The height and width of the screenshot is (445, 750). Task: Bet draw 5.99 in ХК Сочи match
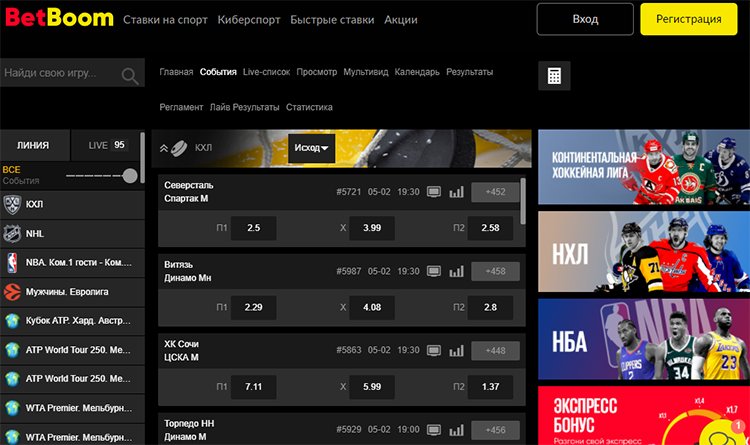tap(372, 387)
